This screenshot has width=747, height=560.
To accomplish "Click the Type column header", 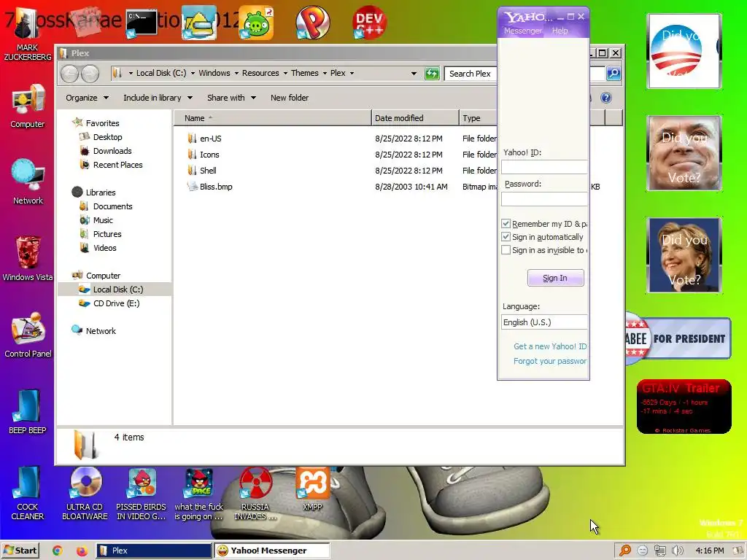I will tap(478, 118).
